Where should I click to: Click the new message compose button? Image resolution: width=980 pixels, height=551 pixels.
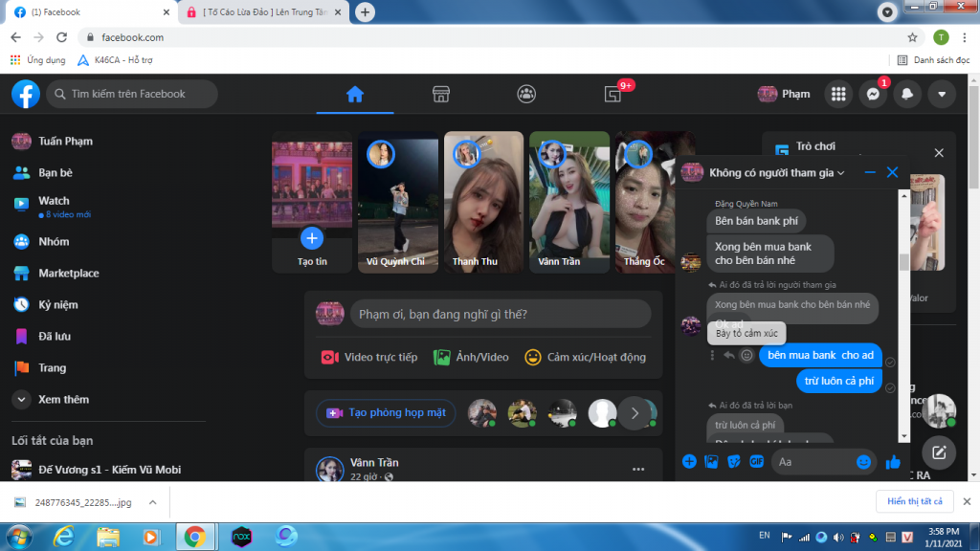[939, 452]
